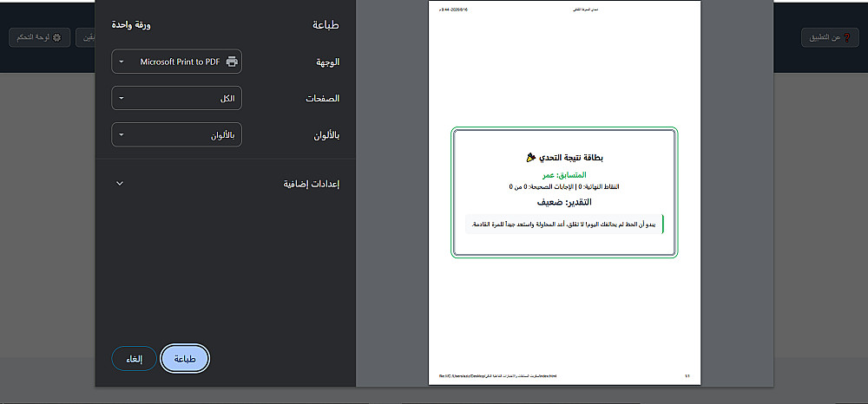Click the 1/1 page number in preview footer

tap(687, 375)
